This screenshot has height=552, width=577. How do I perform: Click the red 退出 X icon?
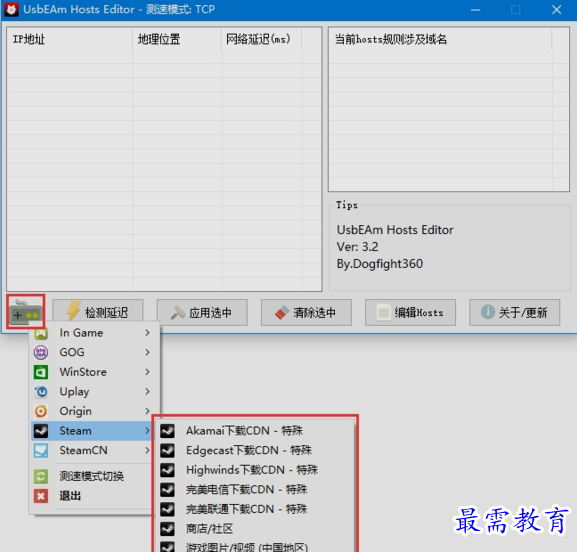[x=41, y=496]
